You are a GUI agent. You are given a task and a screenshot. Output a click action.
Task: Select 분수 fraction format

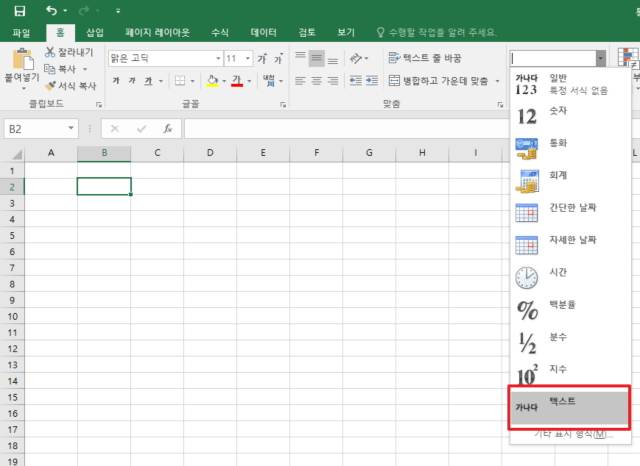click(x=569, y=342)
